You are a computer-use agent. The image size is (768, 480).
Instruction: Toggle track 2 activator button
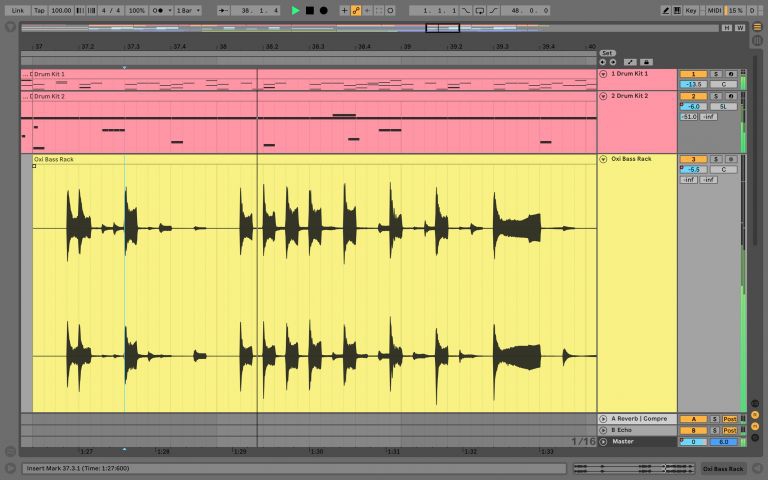(693, 96)
